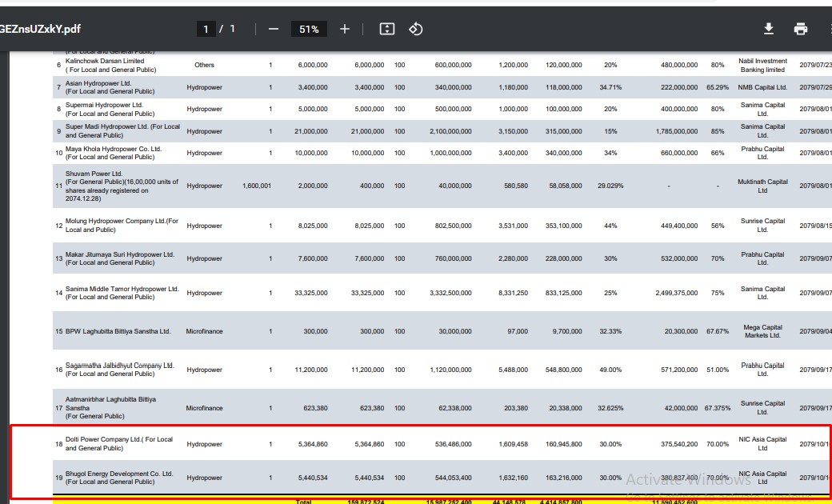832x504 pixels.
Task: Select the BPW Laghubitta Bittiya Sanstha text
Action: point(118,331)
